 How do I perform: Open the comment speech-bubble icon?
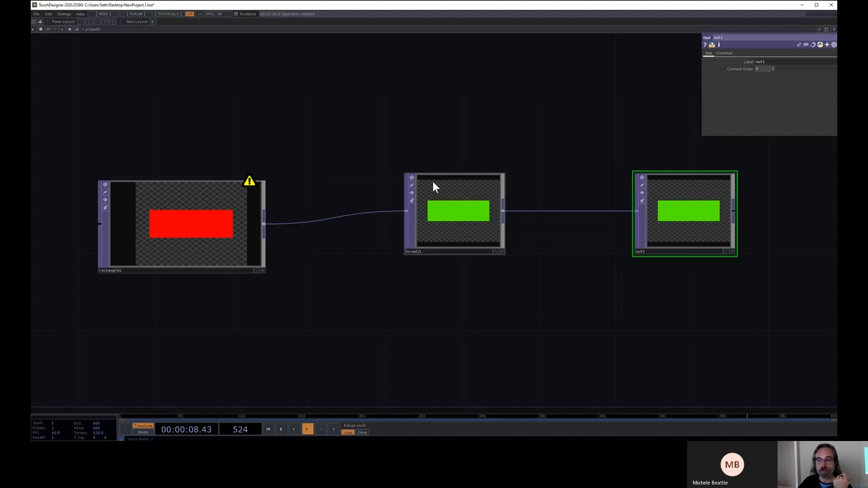806,45
